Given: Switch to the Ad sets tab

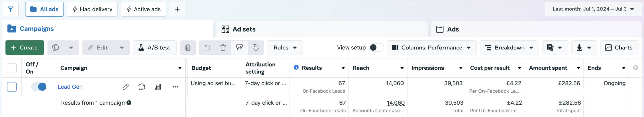Looking at the screenshot, I should (244, 29).
